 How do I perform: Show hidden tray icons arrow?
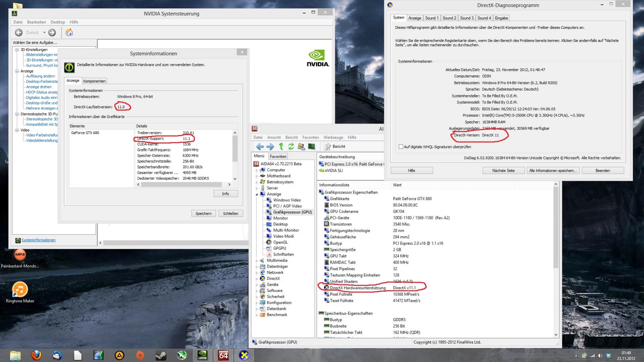[576, 356]
